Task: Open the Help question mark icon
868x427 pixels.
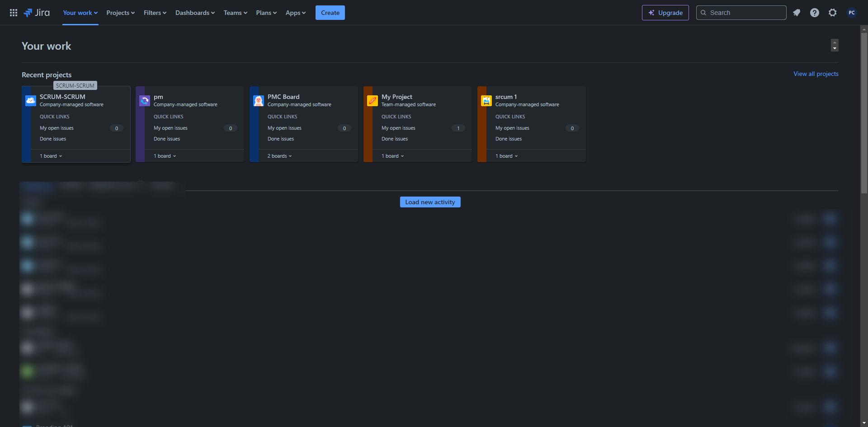Action: point(815,13)
